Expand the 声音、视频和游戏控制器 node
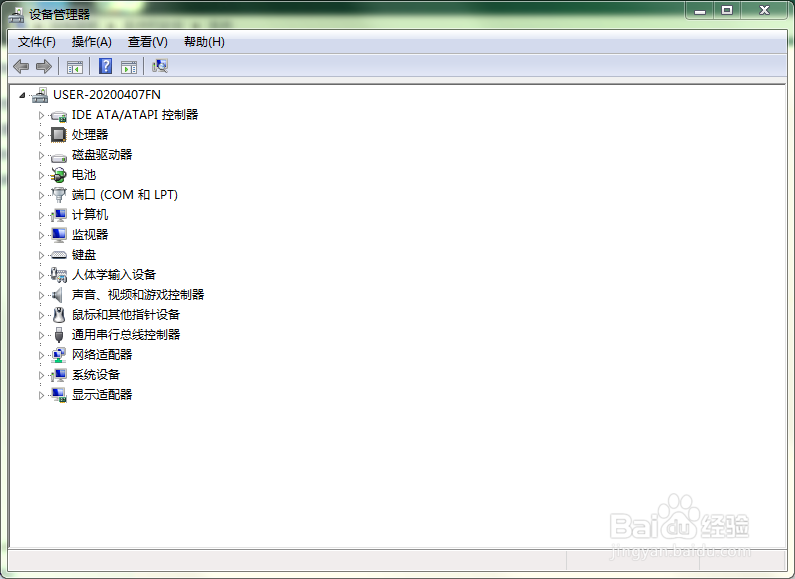Image resolution: width=795 pixels, height=579 pixels. (x=41, y=295)
